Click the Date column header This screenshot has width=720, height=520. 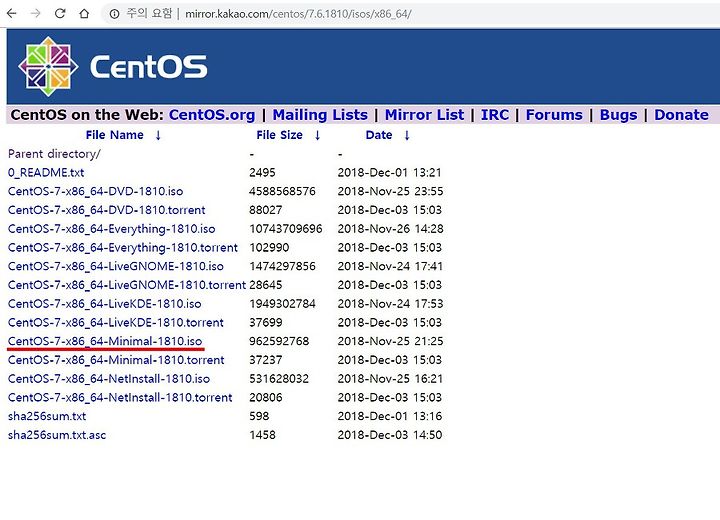[379, 135]
